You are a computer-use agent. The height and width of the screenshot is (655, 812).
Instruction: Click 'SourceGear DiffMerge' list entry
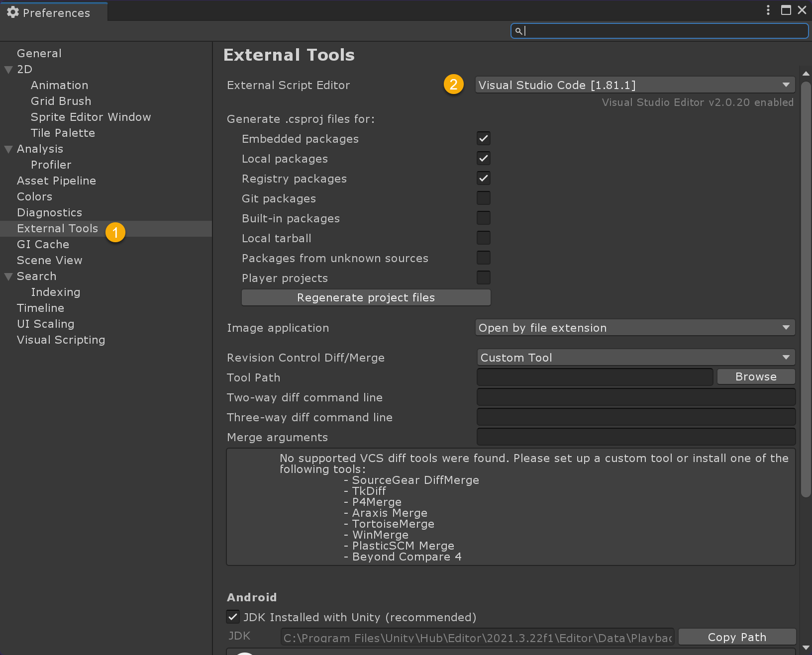tap(416, 480)
